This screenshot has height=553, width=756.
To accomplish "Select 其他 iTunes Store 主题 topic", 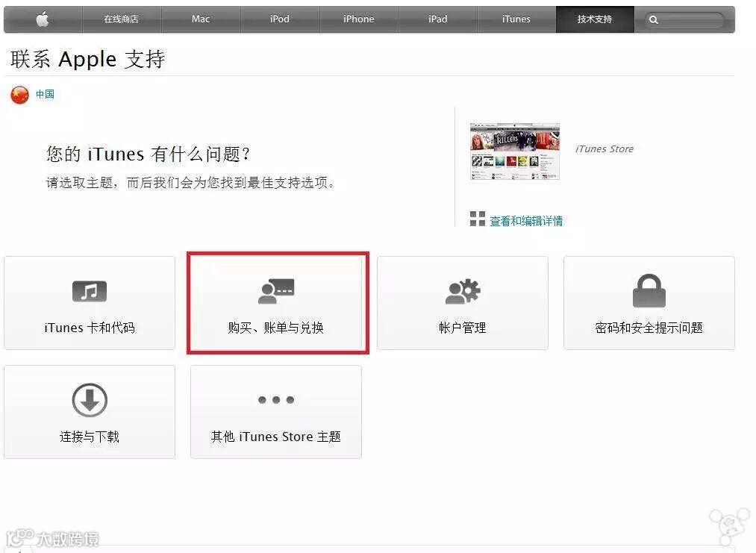I will [x=276, y=412].
